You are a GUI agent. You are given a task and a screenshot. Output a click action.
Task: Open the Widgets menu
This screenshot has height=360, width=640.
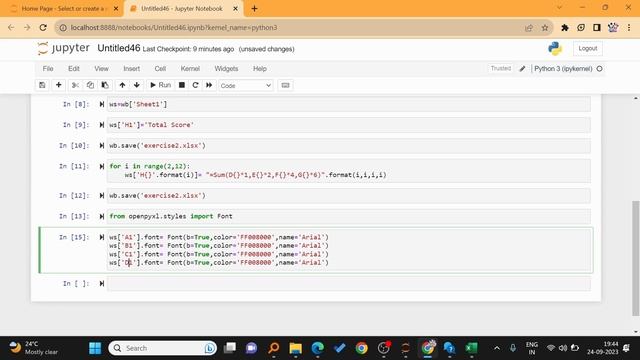point(226,69)
